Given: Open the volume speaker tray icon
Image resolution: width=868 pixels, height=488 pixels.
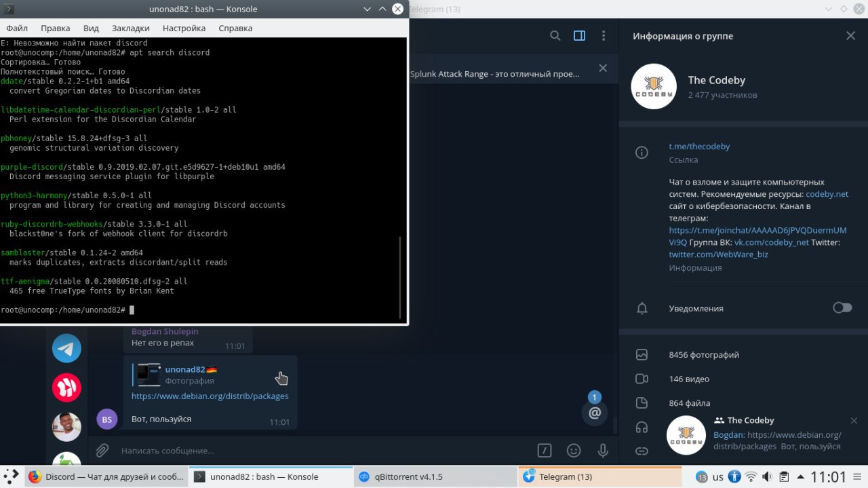Looking at the screenshot, I should pyautogui.click(x=768, y=476).
